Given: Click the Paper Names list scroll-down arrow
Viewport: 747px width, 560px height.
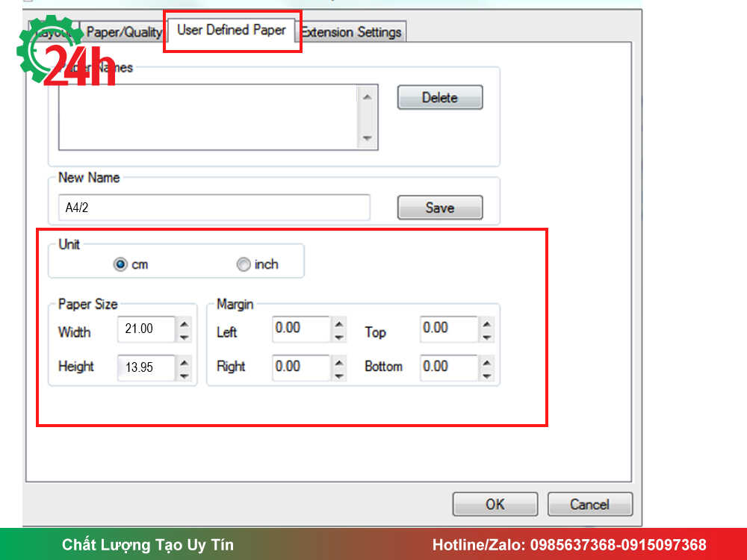Looking at the screenshot, I should (367, 138).
